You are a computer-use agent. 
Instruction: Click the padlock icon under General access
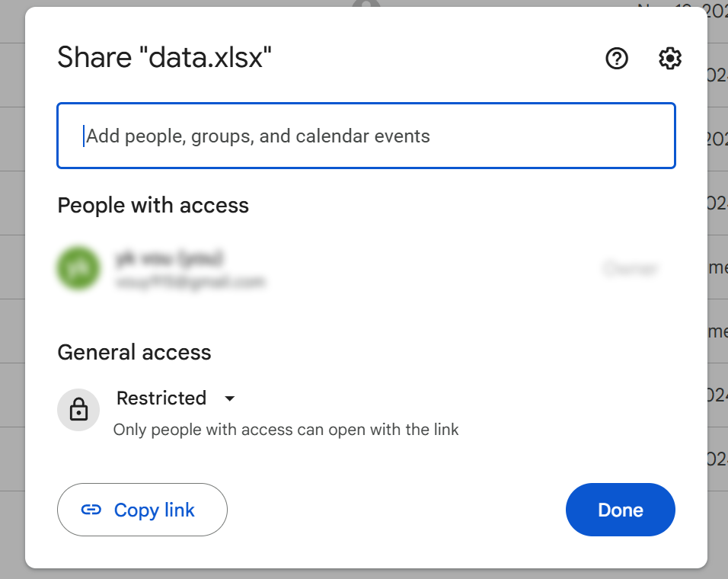pyautogui.click(x=78, y=410)
